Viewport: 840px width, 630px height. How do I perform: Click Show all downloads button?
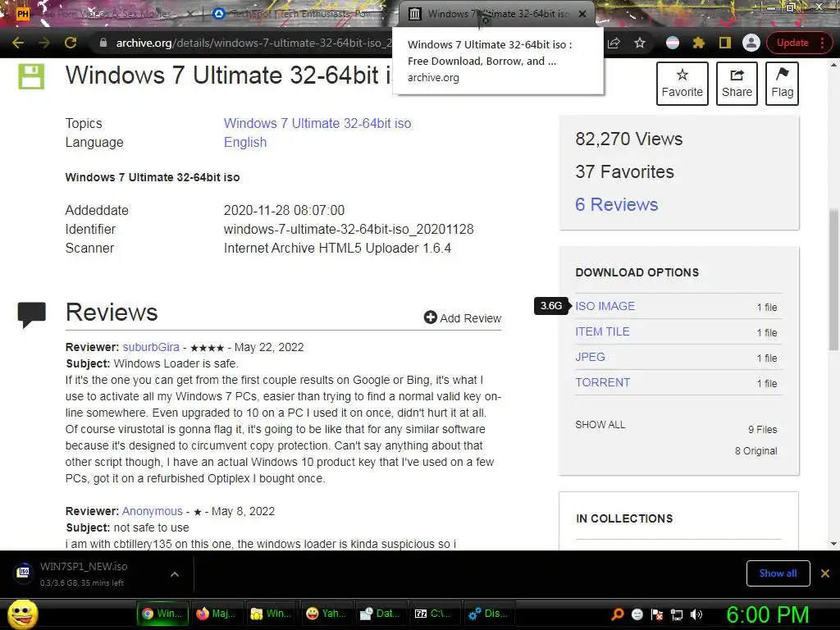[x=778, y=573]
